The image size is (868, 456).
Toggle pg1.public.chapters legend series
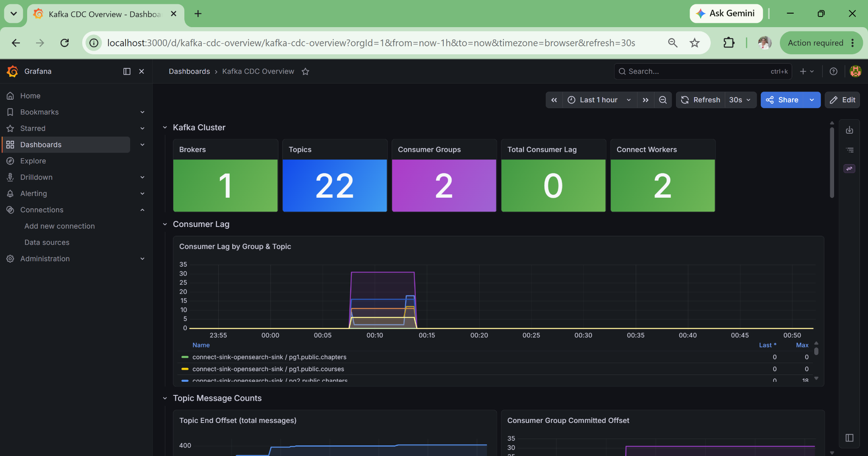269,357
